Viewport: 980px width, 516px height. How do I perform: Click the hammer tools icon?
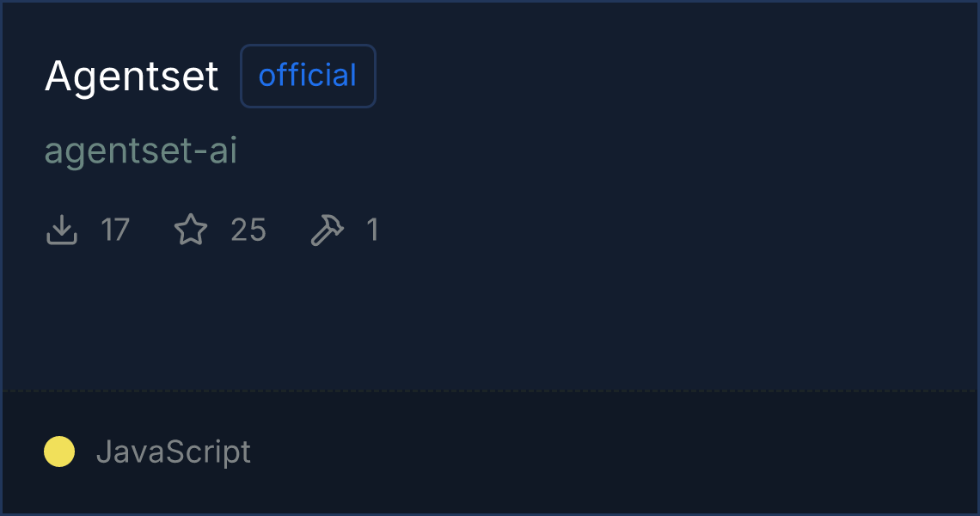327,230
